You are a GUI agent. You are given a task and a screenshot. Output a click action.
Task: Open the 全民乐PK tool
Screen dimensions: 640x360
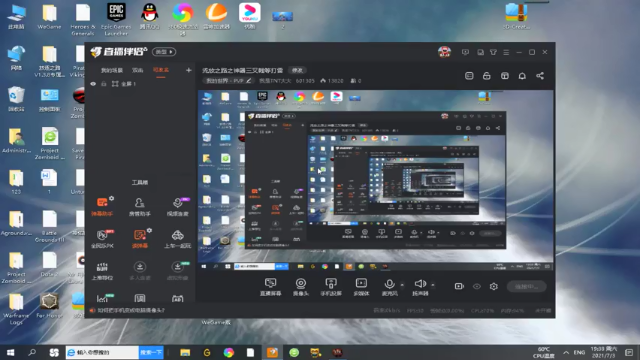click(102, 239)
